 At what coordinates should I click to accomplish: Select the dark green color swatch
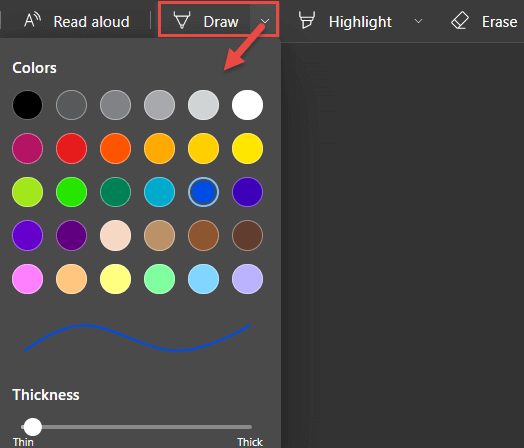[115, 192]
